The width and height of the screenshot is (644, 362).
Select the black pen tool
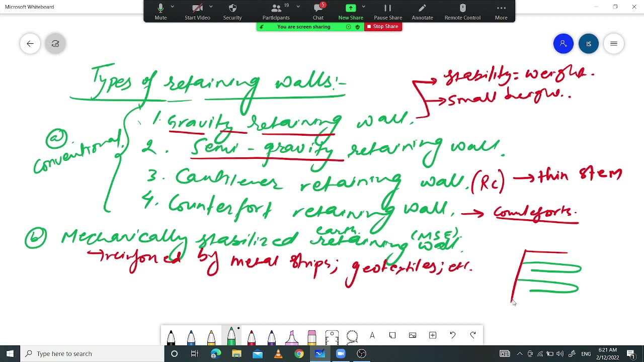(x=171, y=337)
